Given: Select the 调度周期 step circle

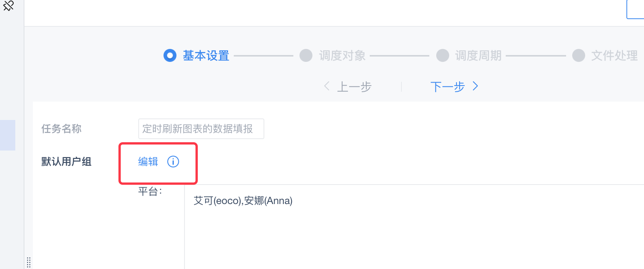Looking at the screenshot, I should point(443,55).
